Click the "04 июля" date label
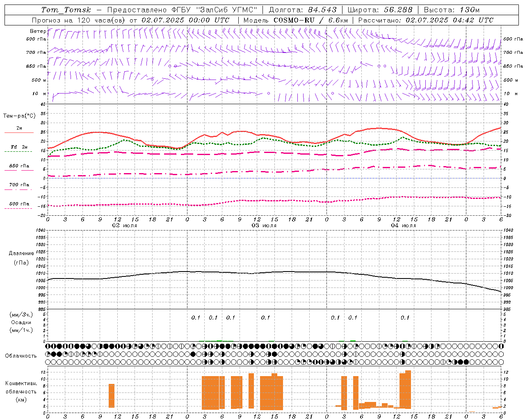This screenshot has width=525, height=420. click(x=404, y=225)
